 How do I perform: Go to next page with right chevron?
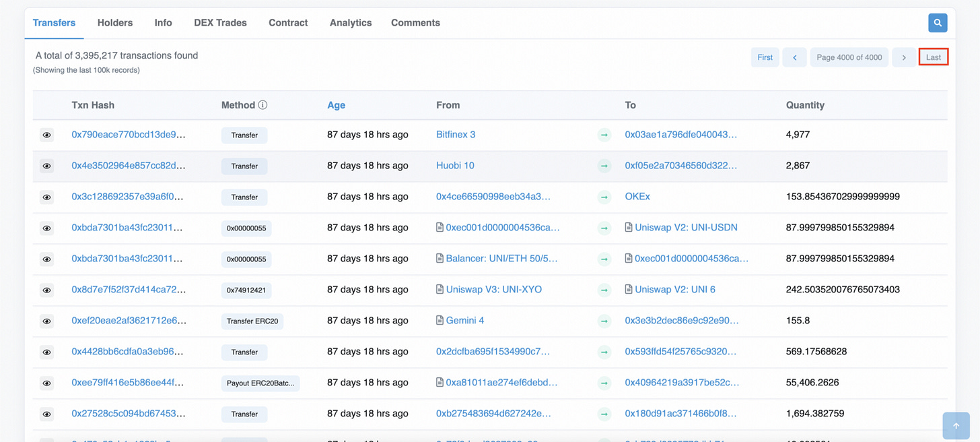pyautogui.click(x=904, y=57)
